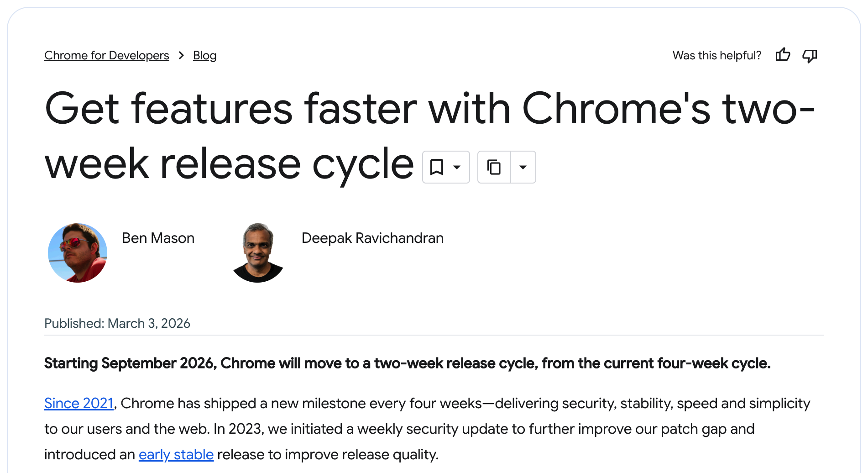Go to Chrome for Developers breadcrumb

[106, 55]
